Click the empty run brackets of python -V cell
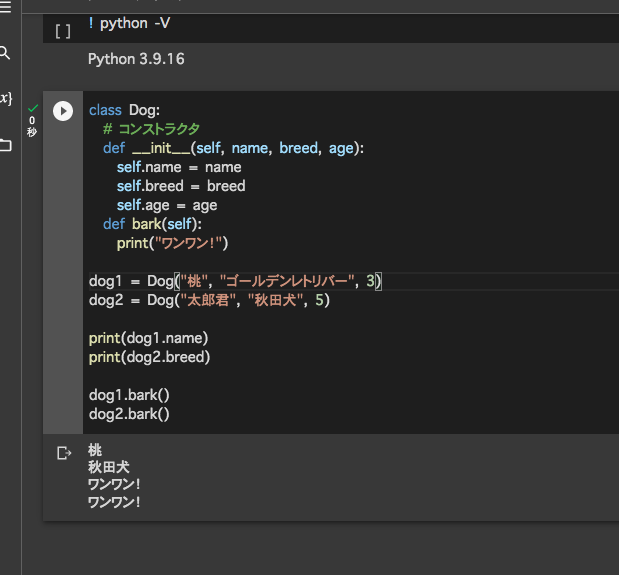 pyautogui.click(x=63, y=31)
